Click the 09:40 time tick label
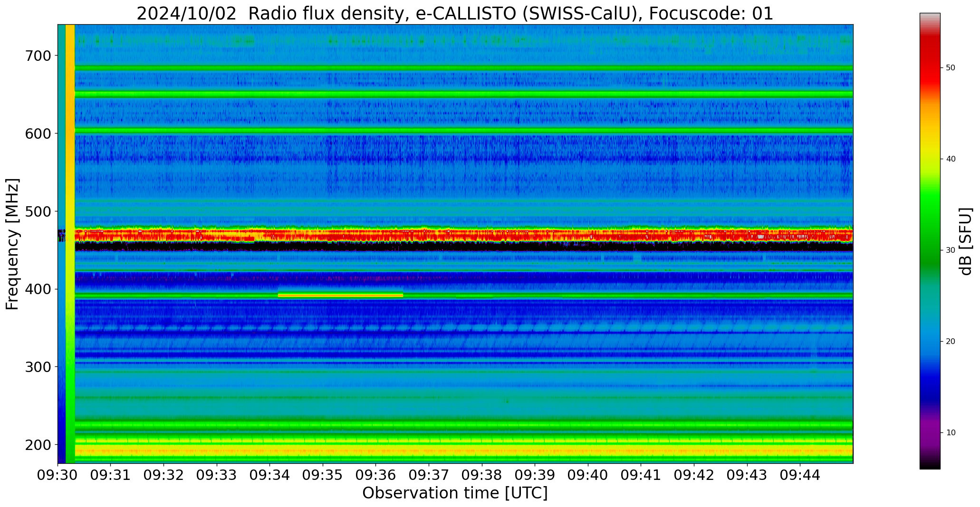The width and height of the screenshot is (980, 507). pyautogui.click(x=588, y=475)
